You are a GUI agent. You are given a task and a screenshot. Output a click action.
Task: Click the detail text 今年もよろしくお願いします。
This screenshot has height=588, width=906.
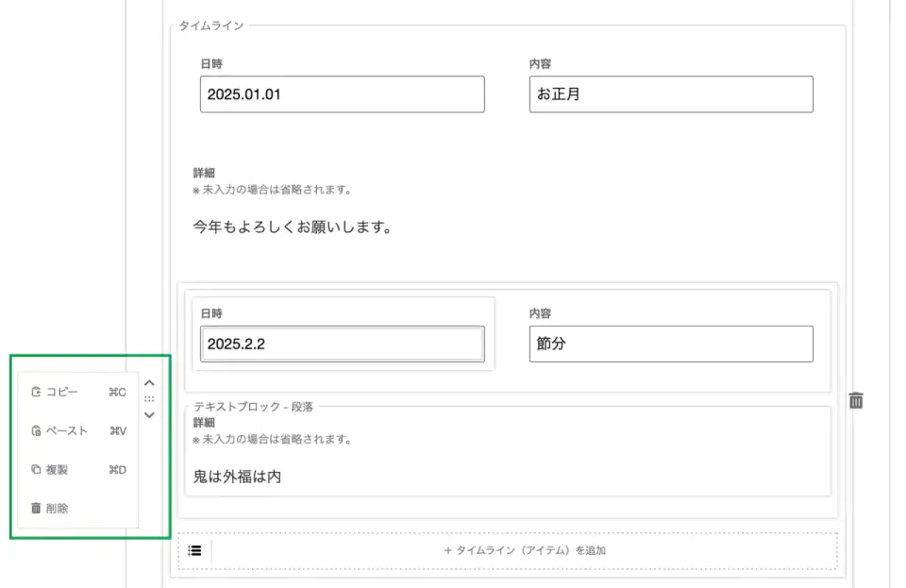coord(293,227)
